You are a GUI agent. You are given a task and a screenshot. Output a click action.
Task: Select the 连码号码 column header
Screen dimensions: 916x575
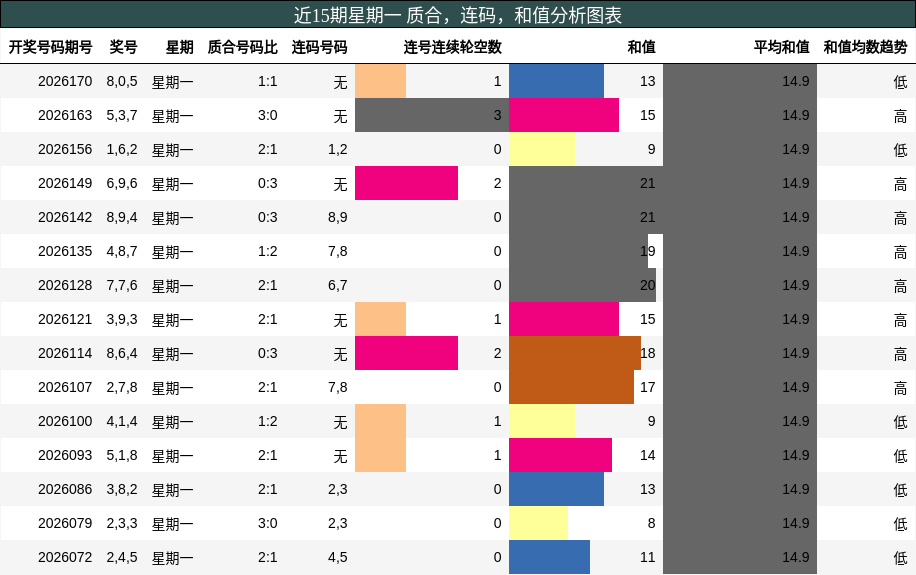(x=320, y=47)
